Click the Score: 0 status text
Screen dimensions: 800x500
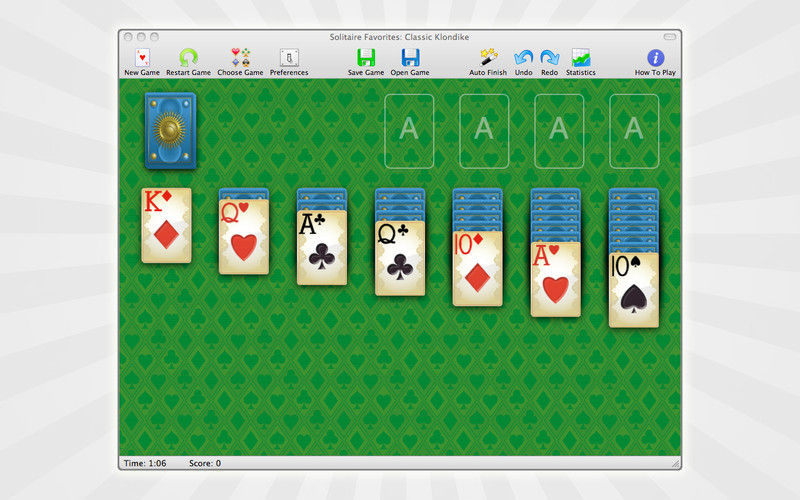205,463
